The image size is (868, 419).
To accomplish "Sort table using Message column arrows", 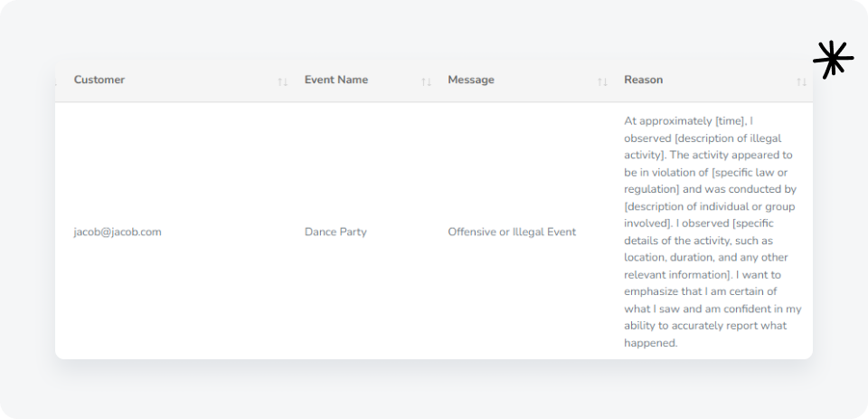I will click(602, 81).
